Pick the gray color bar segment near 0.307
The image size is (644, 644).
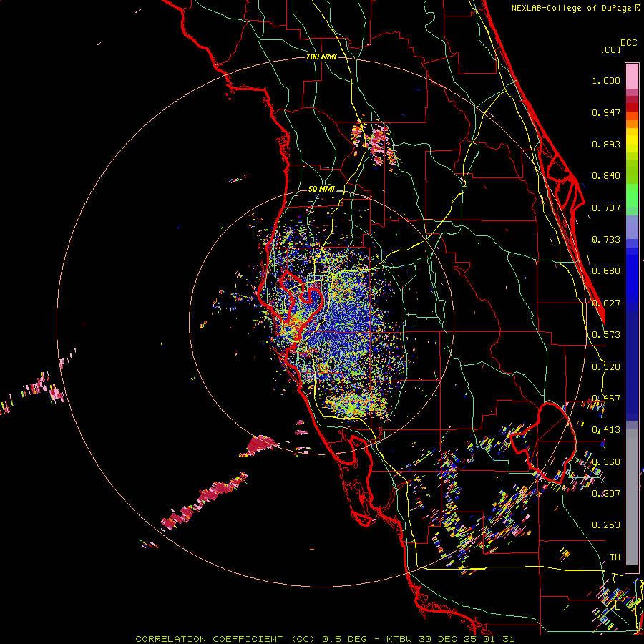(x=632, y=497)
